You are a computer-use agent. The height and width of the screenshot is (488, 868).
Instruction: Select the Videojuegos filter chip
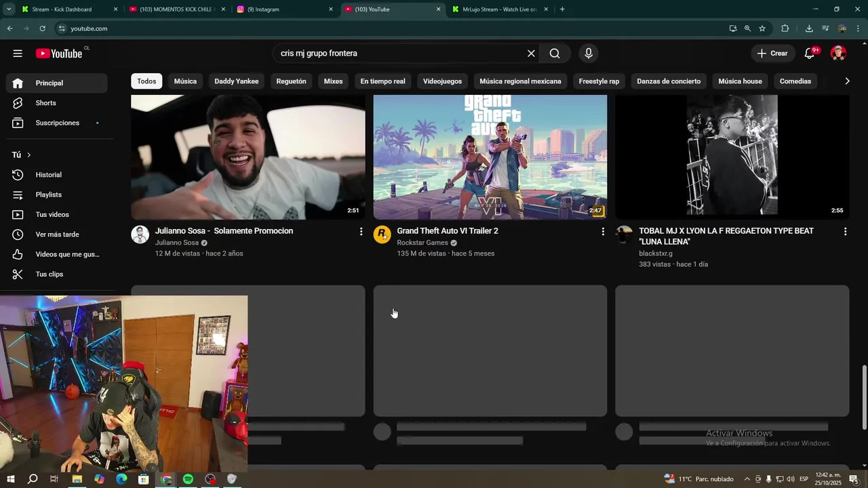pyautogui.click(x=442, y=81)
